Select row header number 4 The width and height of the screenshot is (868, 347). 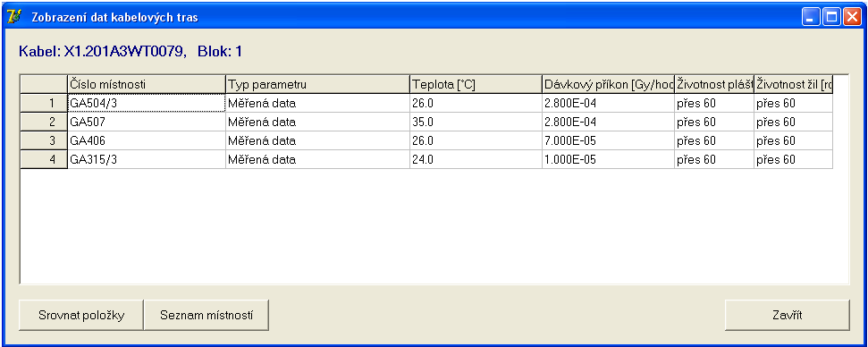click(44, 159)
